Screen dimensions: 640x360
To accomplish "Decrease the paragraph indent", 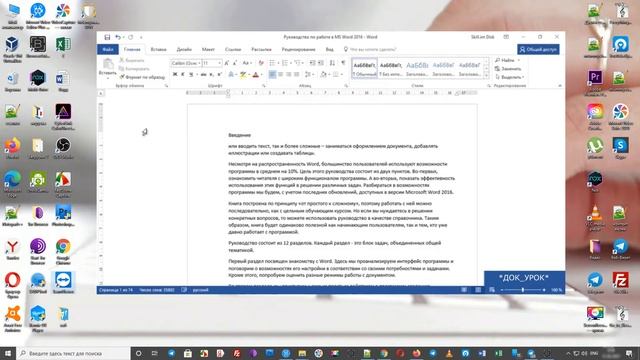I will pos(312,63).
